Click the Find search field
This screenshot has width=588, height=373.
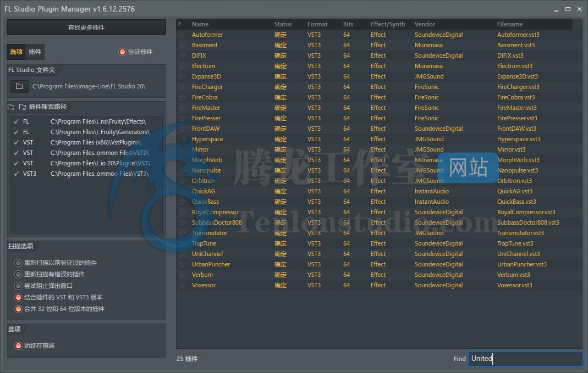525,359
